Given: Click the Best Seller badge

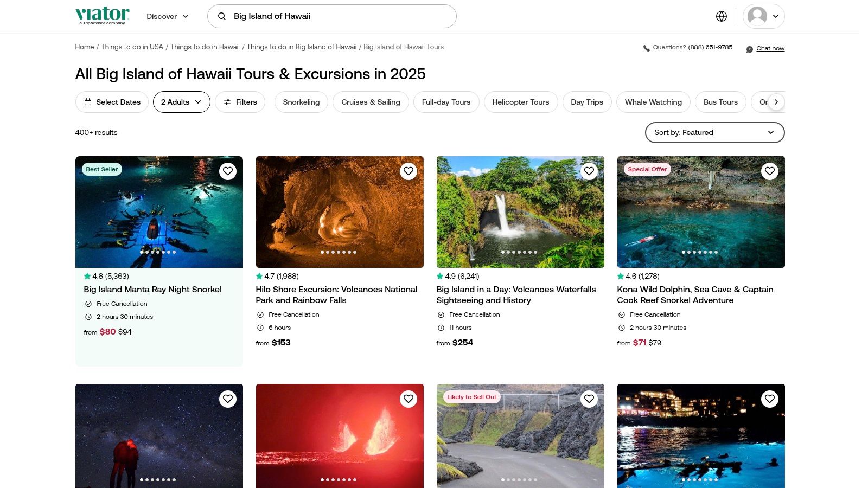Looking at the screenshot, I should pyautogui.click(x=102, y=169).
